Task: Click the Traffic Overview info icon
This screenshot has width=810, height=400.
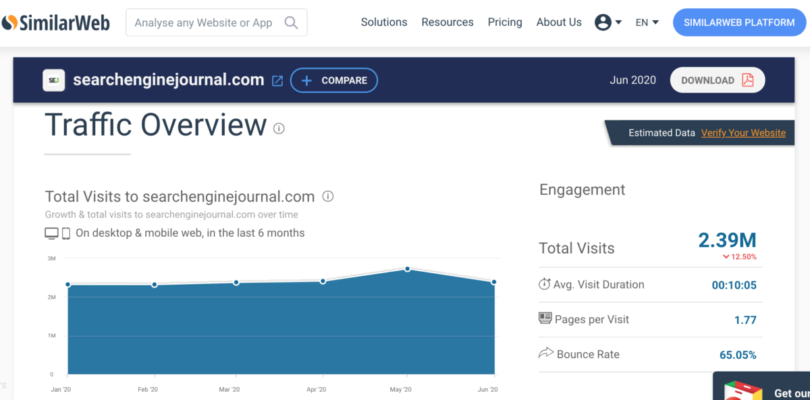Action: coord(279,128)
